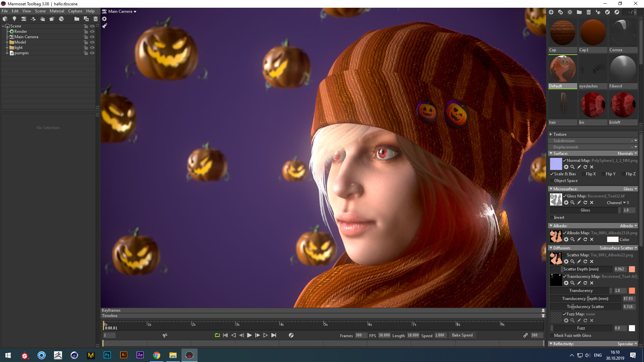This screenshot has height=362, width=644.
Task: Click the Scatter Depth color swatch
Action: tap(632, 269)
